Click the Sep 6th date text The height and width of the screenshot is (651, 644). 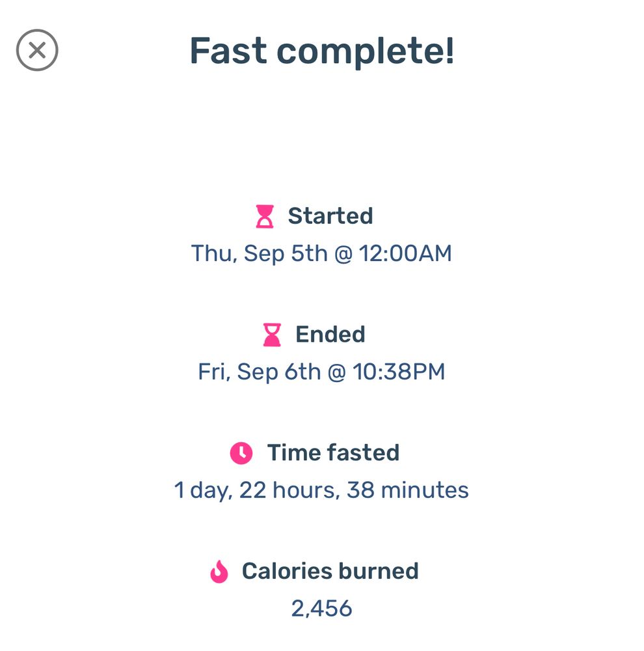point(279,372)
